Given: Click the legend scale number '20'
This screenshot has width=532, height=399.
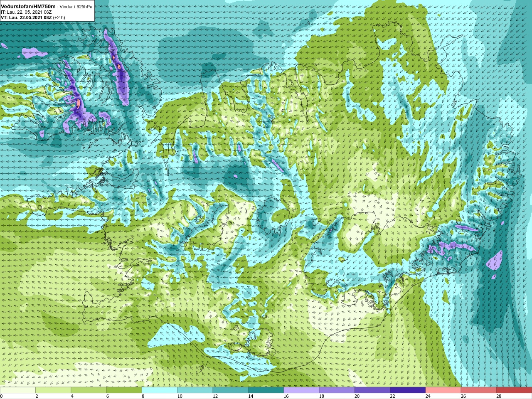Looking at the screenshot, I should (x=357, y=396).
